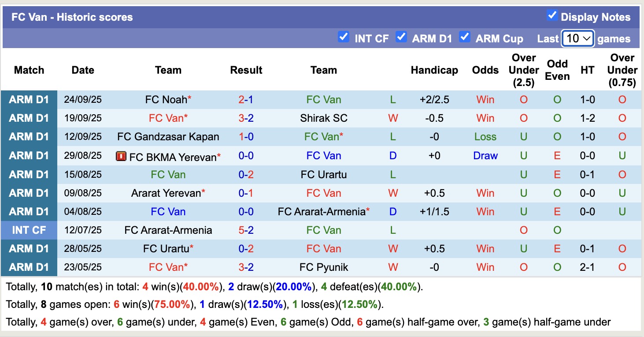This screenshot has width=644, height=337.
Task: Click the Handicap column header
Action: click(434, 70)
